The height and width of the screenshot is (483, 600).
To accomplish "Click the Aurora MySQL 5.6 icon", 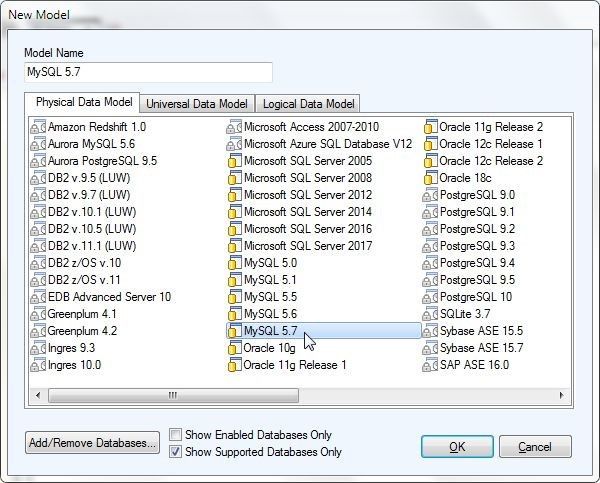I will [x=38, y=144].
